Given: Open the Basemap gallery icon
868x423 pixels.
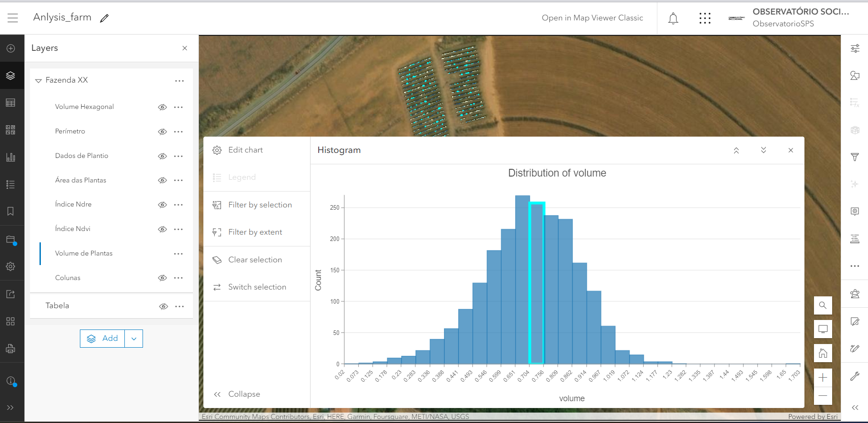Looking at the screenshot, I should point(11,130).
